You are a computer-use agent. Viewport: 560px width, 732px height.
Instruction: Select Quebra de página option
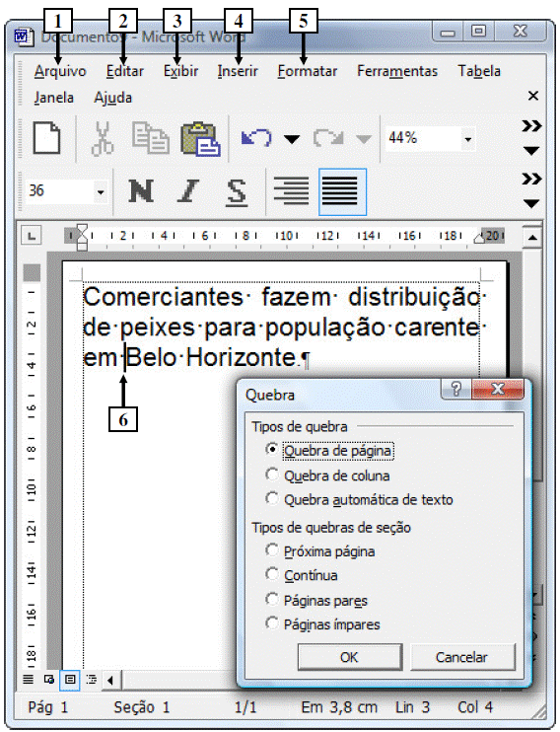[x=330, y=451]
